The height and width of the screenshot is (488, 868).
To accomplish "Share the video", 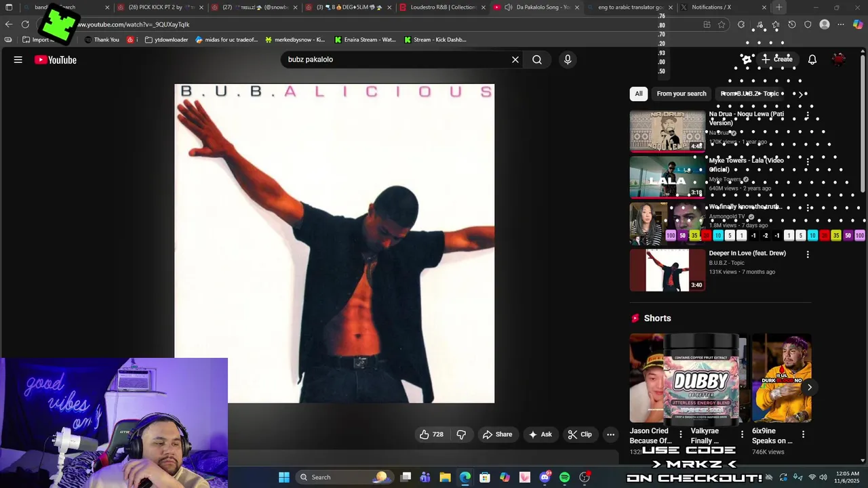I will coord(497,434).
